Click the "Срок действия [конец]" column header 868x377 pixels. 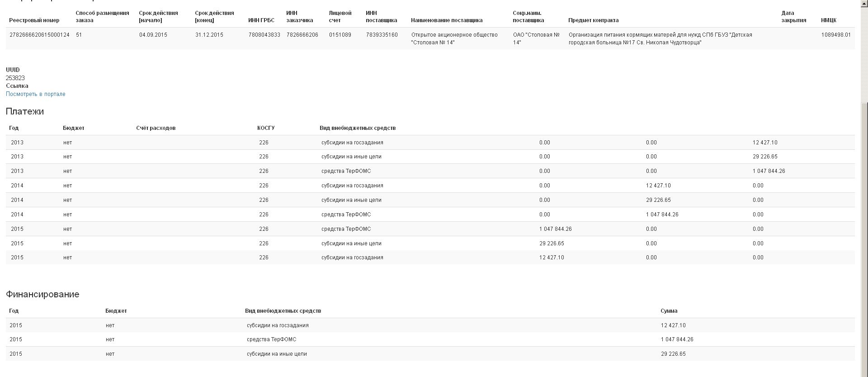click(214, 17)
